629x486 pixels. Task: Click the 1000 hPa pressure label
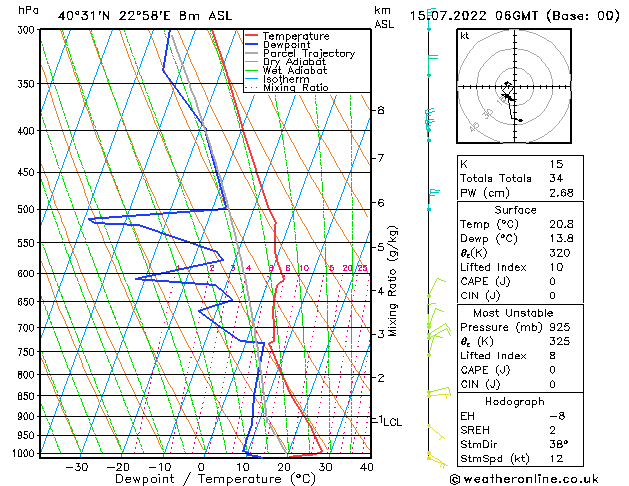(x=26, y=453)
